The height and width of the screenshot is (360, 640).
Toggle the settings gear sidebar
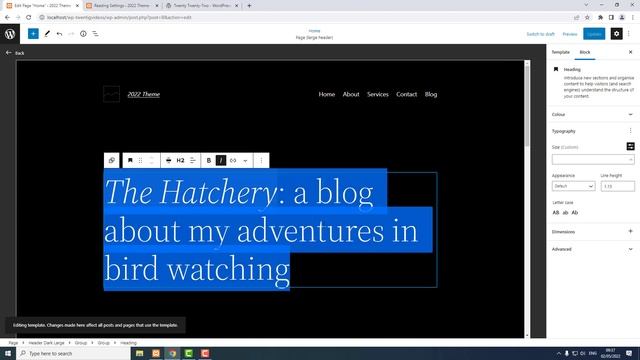(616, 34)
